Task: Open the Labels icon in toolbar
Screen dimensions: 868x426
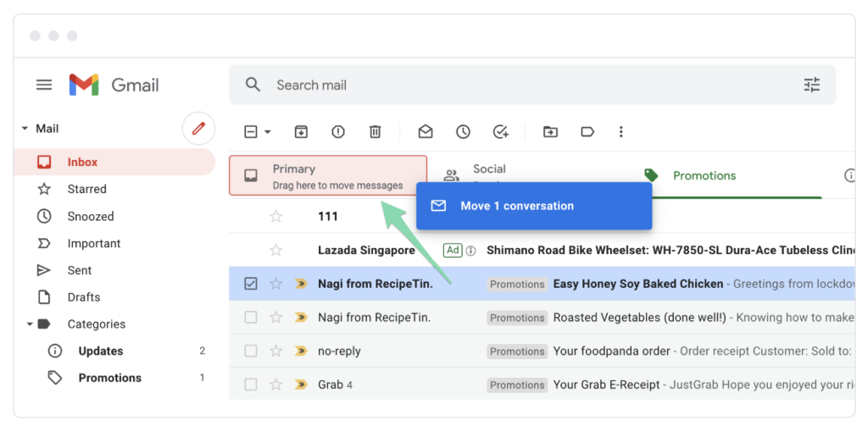Action: 587,131
